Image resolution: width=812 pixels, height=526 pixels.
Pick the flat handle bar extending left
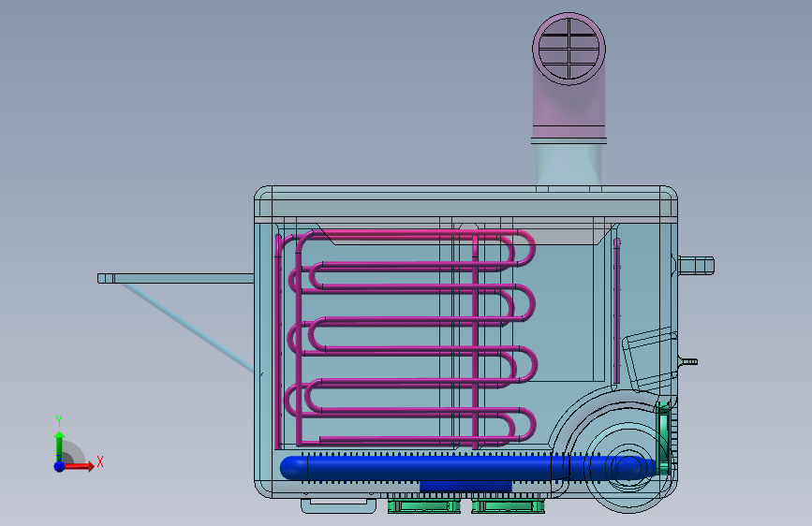click(175, 279)
